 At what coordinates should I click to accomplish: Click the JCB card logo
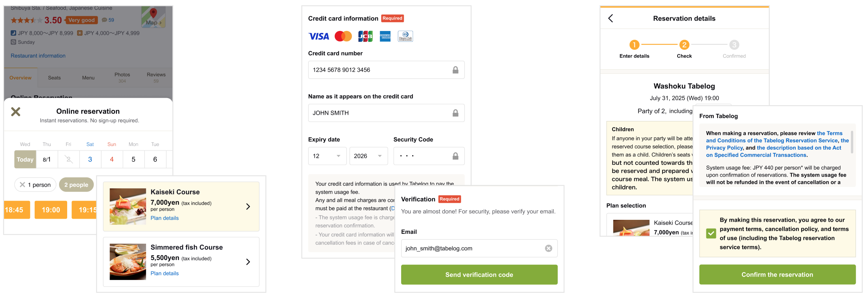pyautogui.click(x=365, y=37)
